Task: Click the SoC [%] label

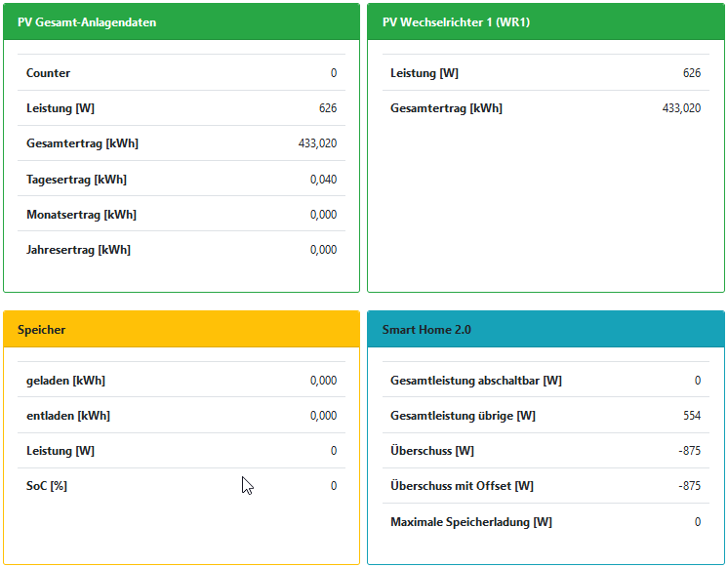Action: coord(46,486)
